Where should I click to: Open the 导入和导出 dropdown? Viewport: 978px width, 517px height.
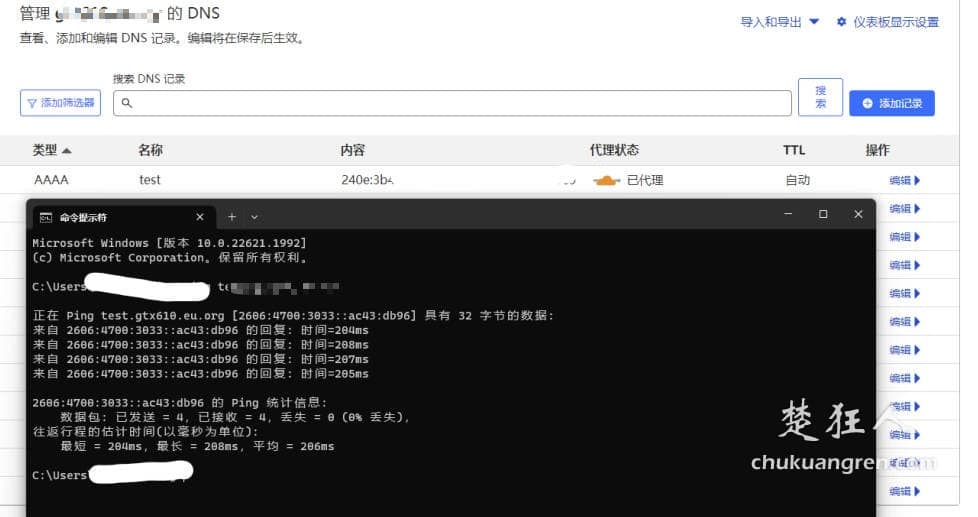pyautogui.click(x=779, y=22)
